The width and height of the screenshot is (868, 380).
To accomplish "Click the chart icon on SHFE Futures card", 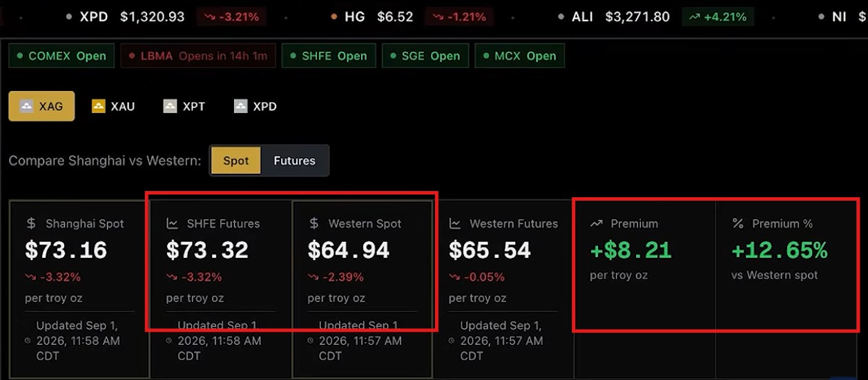I will click(x=173, y=223).
